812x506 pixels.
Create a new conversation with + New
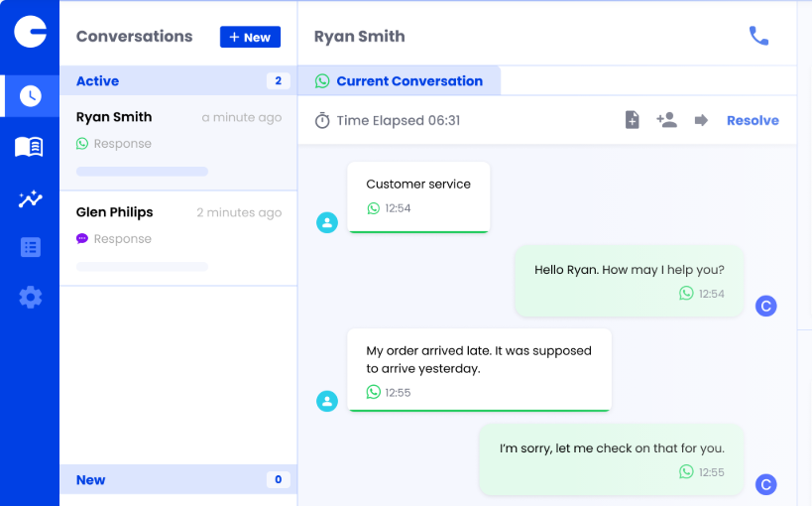pos(250,37)
